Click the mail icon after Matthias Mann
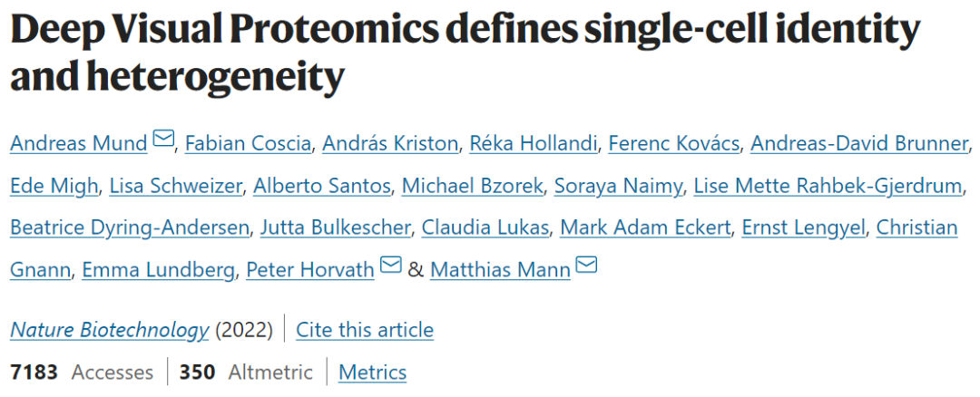The width and height of the screenshot is (980, 397). click(587, 265)
